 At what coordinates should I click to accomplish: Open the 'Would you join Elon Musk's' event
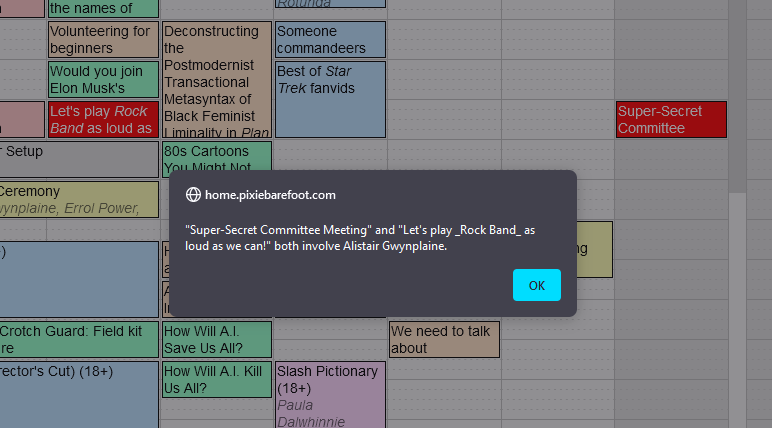(103, 79)
